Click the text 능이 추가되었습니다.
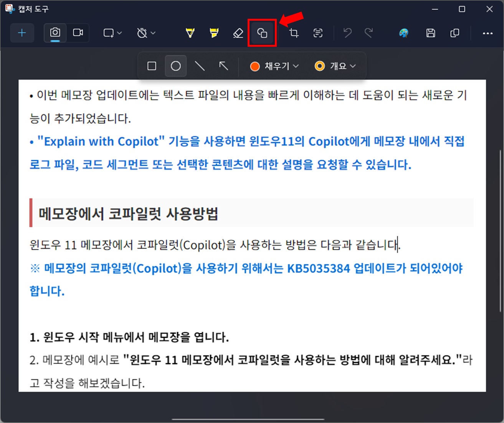 tap(80, 119)
